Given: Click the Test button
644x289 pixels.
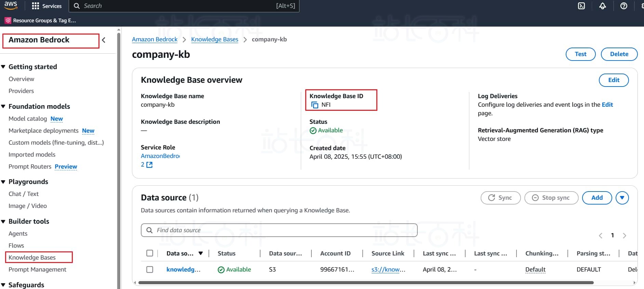Looking at the screenshot, I should coord(580,54).
